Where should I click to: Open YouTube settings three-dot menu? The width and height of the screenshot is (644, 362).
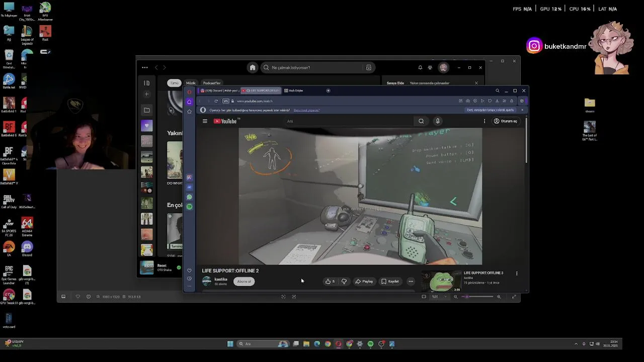click(x=485, y=121)
